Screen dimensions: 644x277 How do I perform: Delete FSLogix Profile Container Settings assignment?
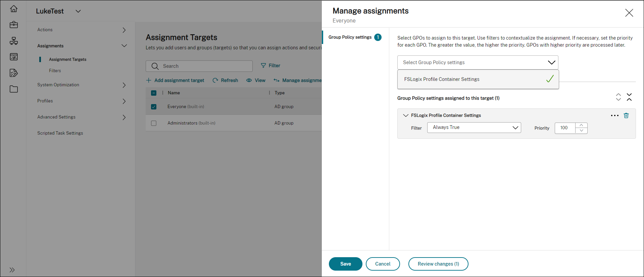pos(626,116)
